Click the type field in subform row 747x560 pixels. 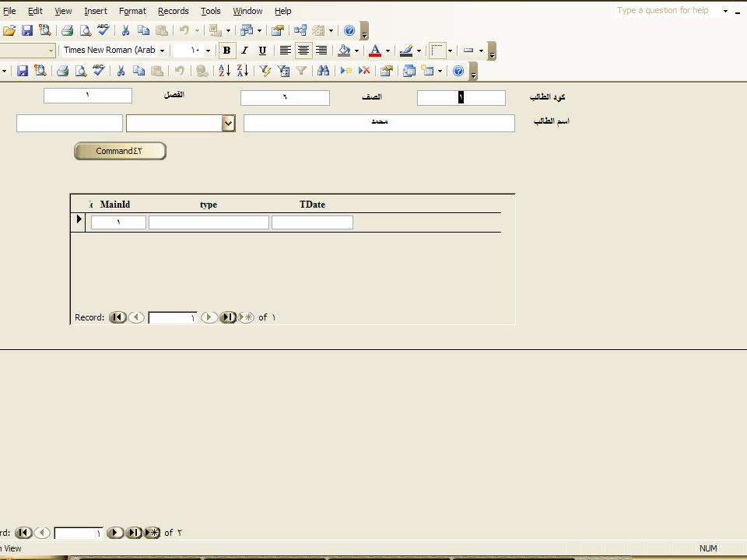209,222
